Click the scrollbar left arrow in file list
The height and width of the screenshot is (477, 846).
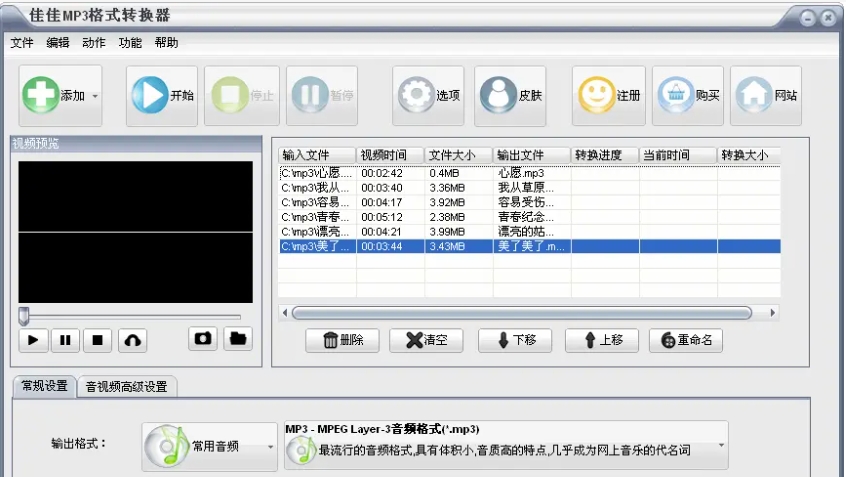click(285, 313)
